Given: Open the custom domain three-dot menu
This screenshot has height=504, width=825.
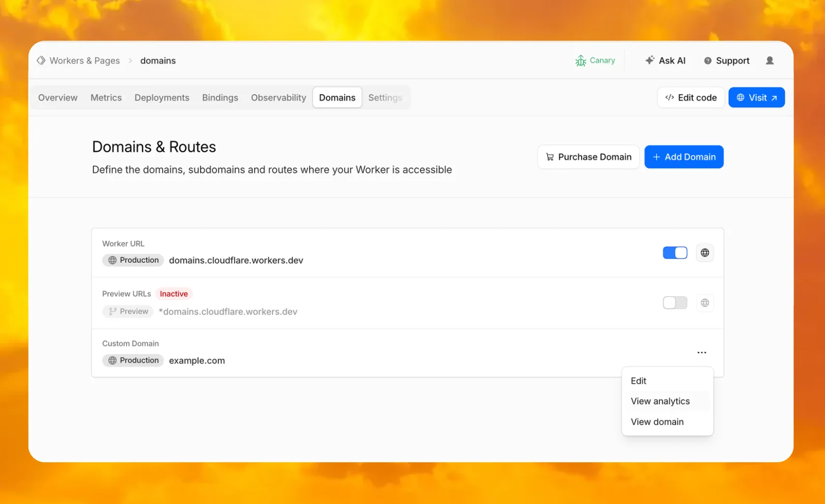Looking at the screenshot, I should pos(702,353).
